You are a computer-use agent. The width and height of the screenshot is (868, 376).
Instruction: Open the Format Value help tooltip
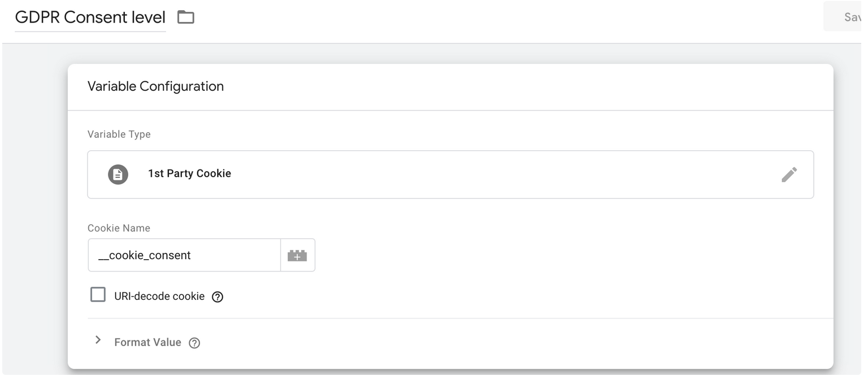point(194,343)
